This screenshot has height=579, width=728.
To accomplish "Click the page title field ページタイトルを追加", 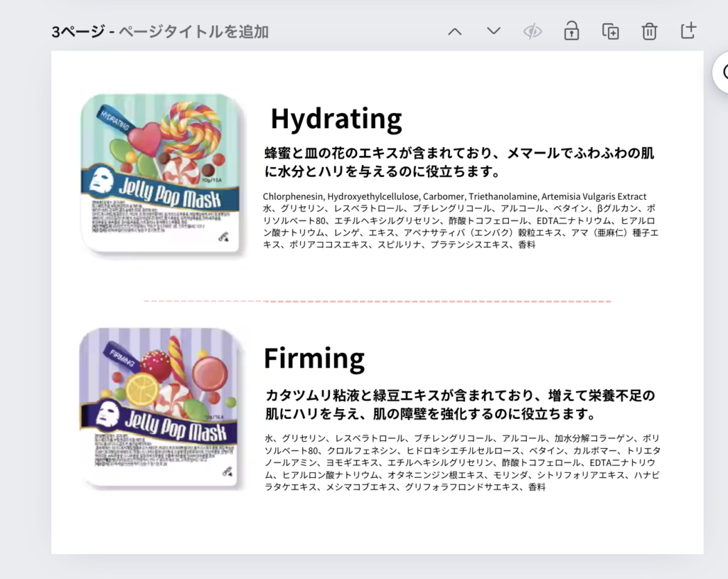I will pos(193,32).
